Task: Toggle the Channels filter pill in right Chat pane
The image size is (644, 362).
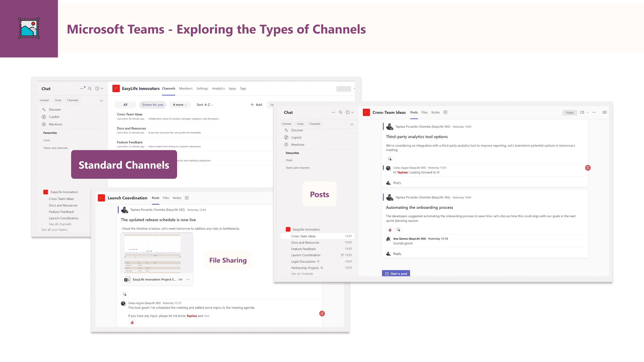Action: click(315, 124)
